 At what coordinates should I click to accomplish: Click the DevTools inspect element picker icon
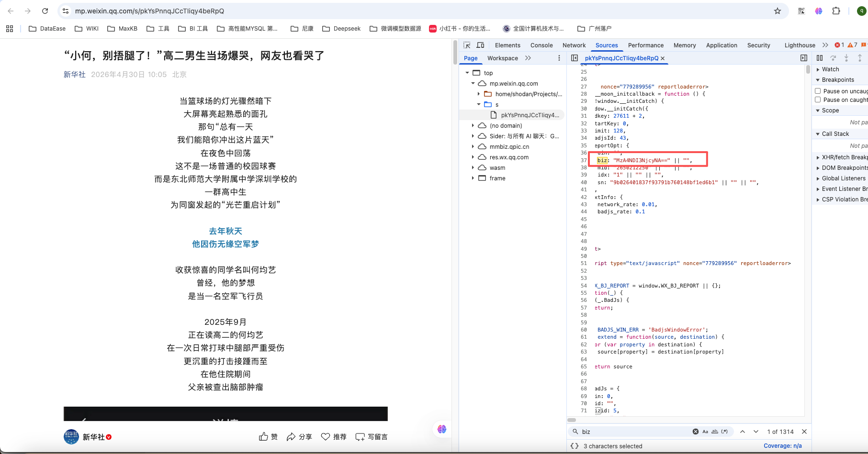click(467, 45)
